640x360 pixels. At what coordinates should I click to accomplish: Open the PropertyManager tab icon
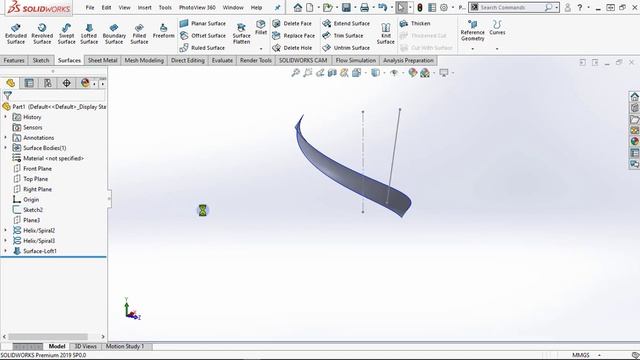[29, 83]
